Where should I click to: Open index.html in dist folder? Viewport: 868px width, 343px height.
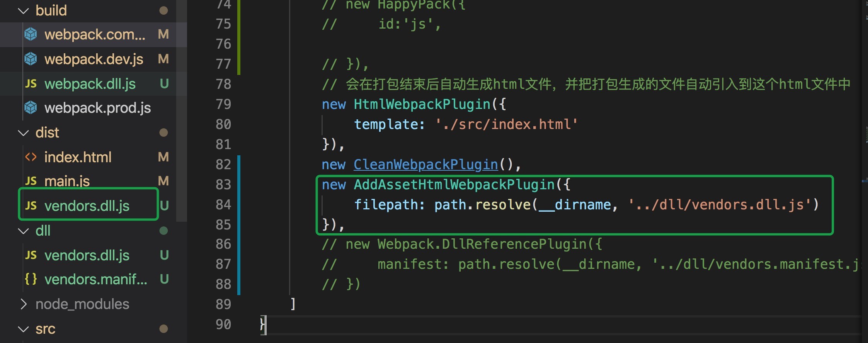[78, 157]
